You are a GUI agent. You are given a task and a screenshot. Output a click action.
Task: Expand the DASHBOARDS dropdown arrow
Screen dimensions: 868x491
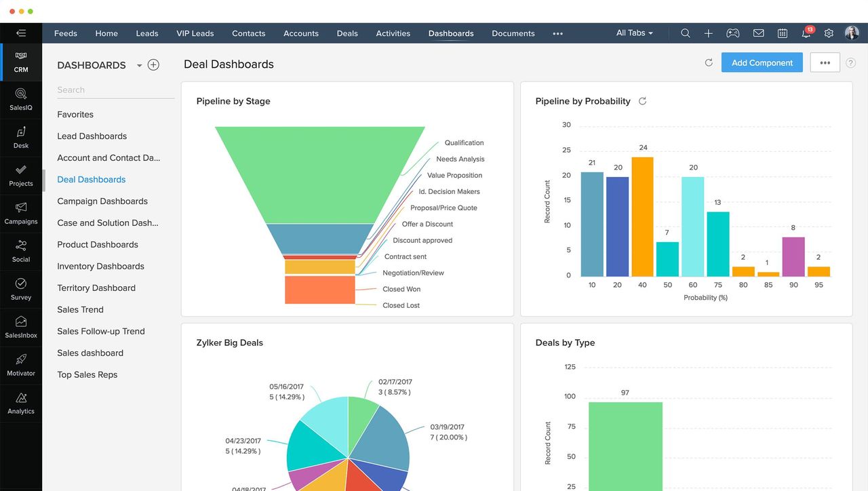139,66
